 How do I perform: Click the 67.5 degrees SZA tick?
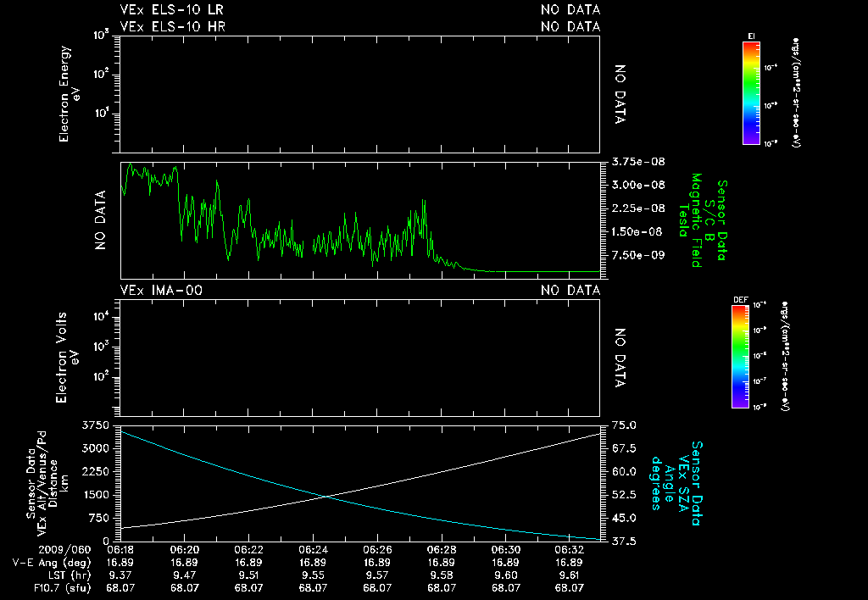(624, 448)
